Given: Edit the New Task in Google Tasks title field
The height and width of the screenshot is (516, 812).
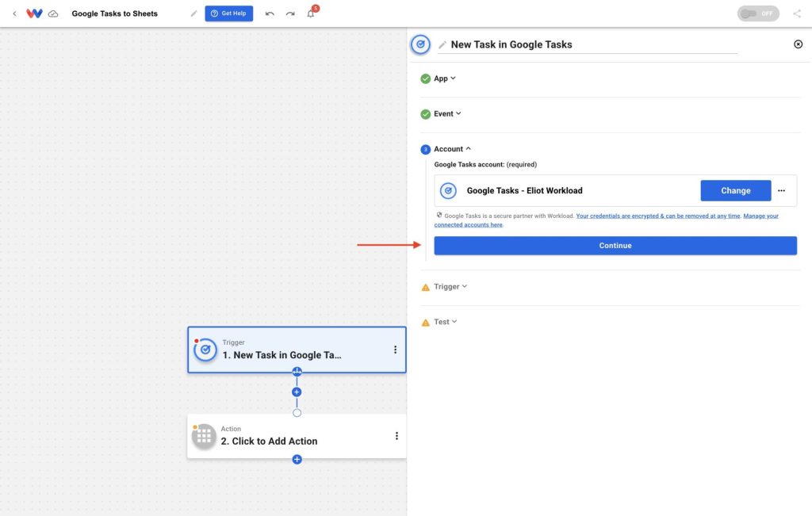Looking at the screenshot, I should (593, 44).
